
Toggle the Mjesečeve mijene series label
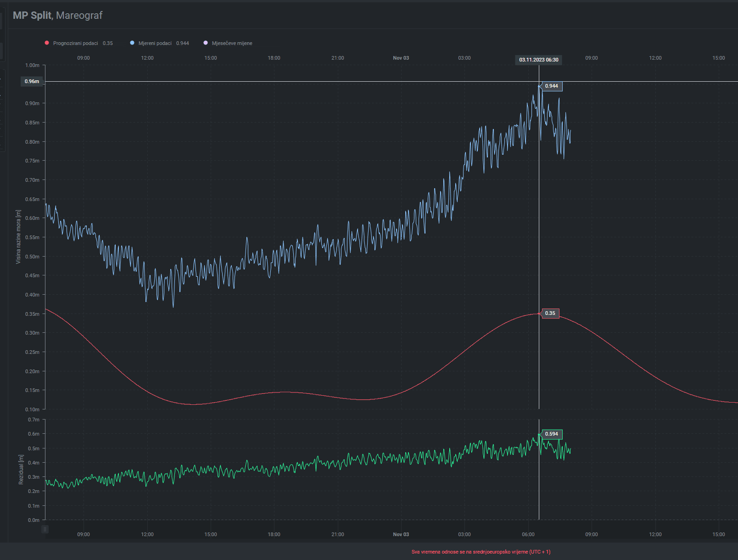pos(232,43)
